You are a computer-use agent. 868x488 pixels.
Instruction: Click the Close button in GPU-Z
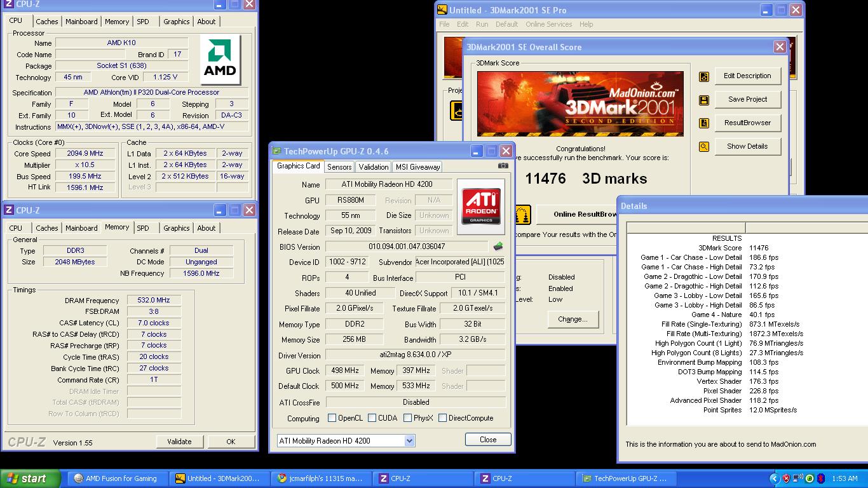[488, 440]
